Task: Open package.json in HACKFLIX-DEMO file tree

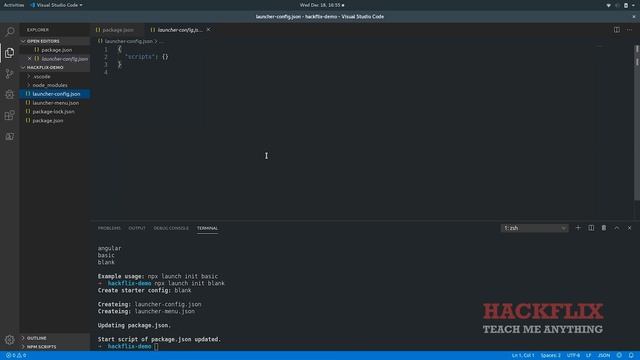Action: [55, 120]
